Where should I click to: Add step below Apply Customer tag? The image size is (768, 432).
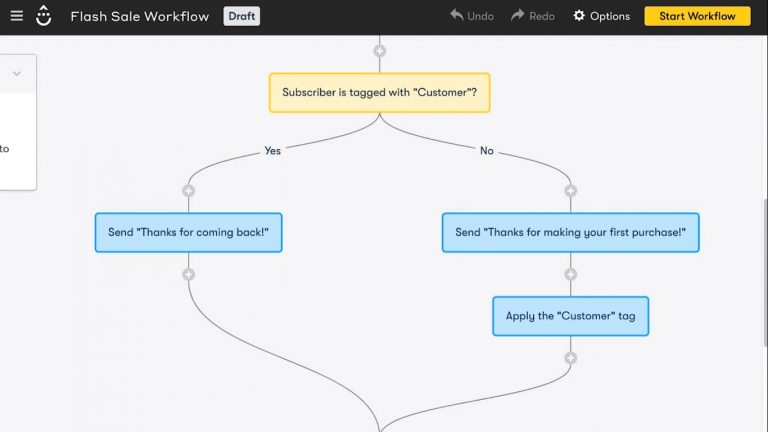pyautogui.click(x=571, y=358)
